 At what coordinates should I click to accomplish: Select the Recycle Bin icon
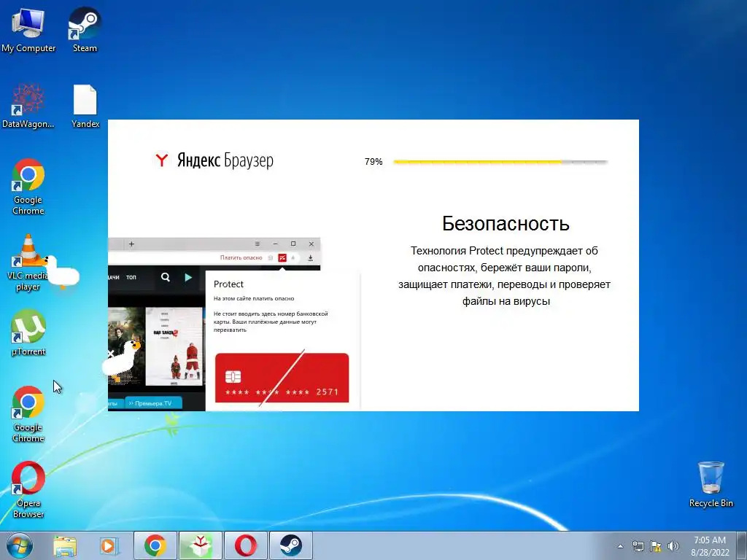[x=711, y=484]
